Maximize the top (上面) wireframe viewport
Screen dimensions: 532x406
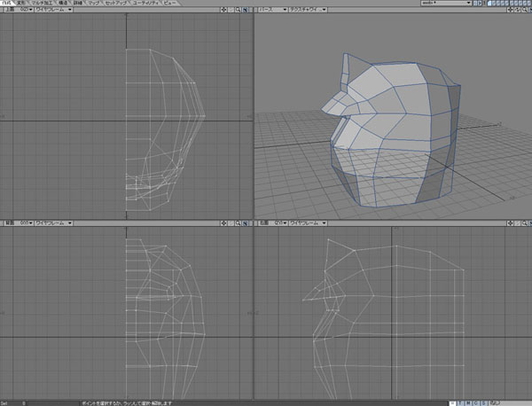point(246,11)
